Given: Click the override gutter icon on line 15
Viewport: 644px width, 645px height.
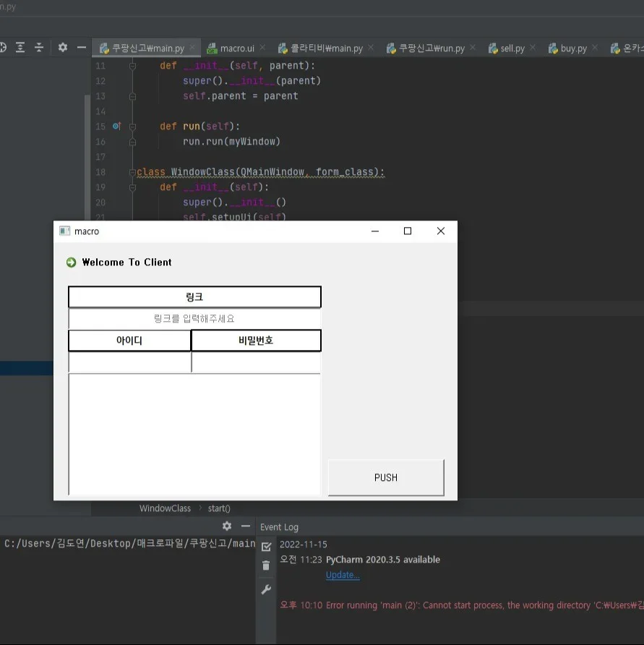Looking at the screenshot, I should point(117,126).
